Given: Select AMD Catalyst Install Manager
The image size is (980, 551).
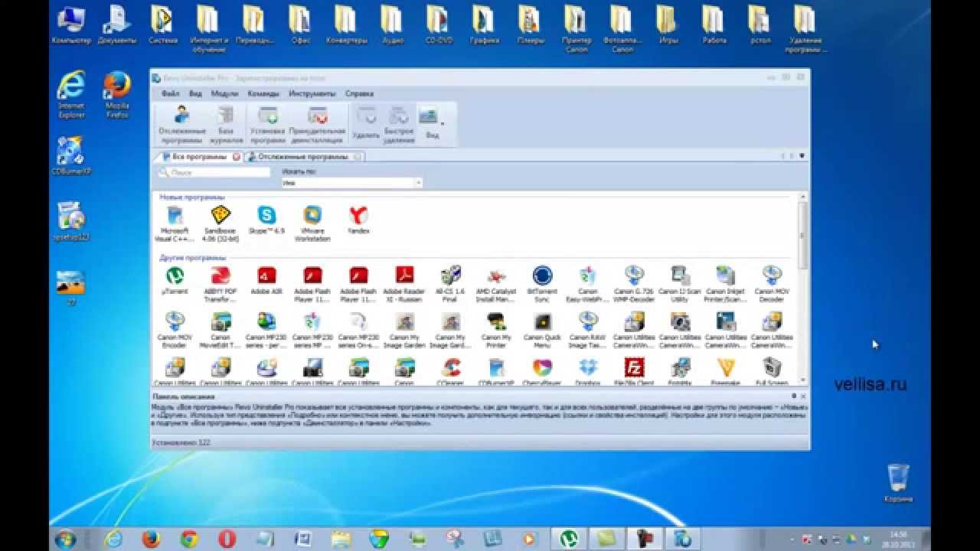Looking at the screenshot, I should pos(496,285).
